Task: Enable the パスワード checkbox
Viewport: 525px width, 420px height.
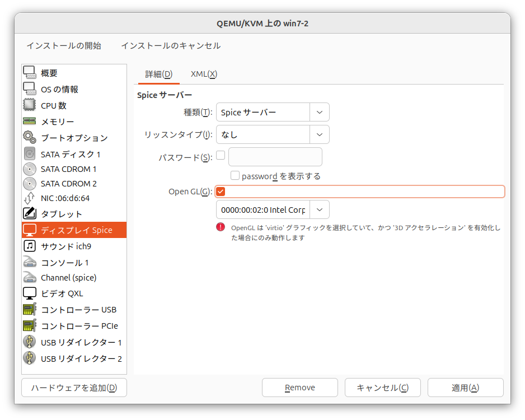Action: (221, 155)
